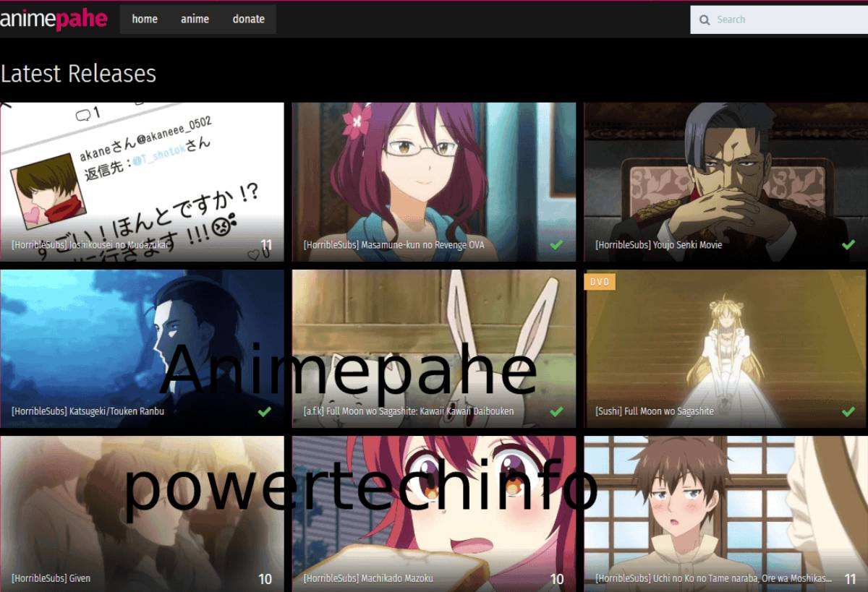The image size is (868, 592).
Task: Open the Given episode title link
Action: point(51,578)
